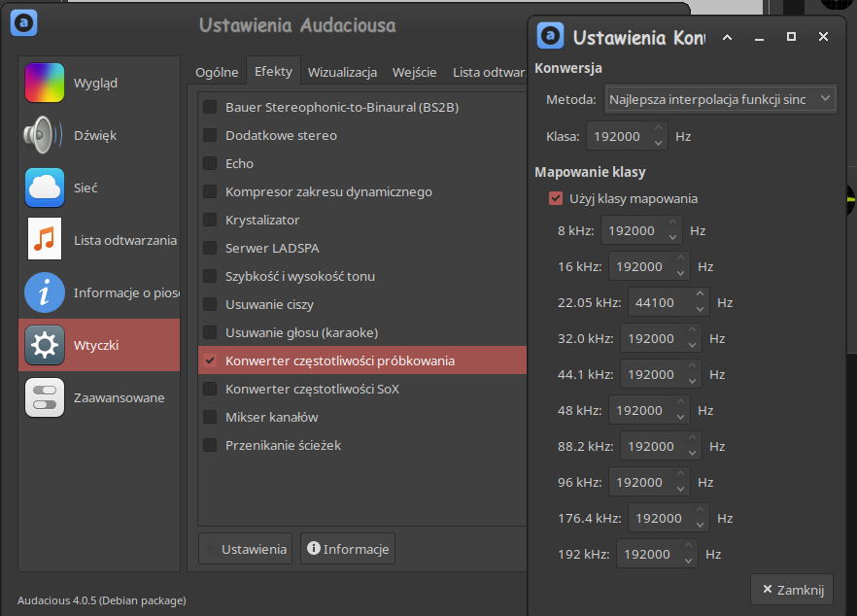Adjust the 22.05 kHz mapping stepper
The height and width of the screenshot is (616, 857).
701,302
